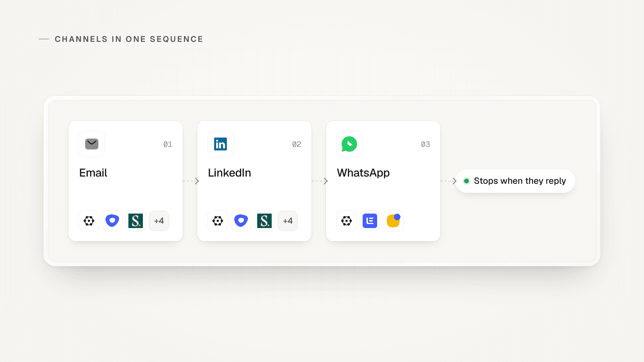Click the green S icon in LinkedIn card
Viewport: 644px width, 362px height.
click(264, 221)
